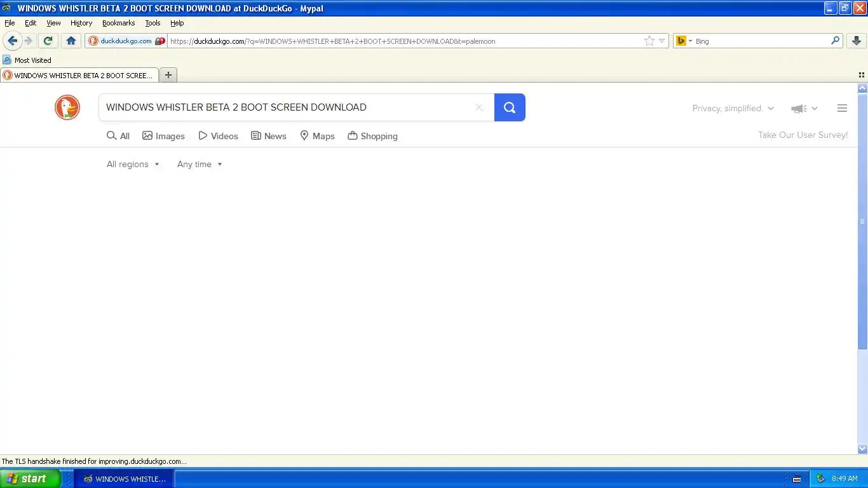The width and height of the screenshot is (868, 488).
Task: Expand the Any time filter
Action: (x=200, y=164)
